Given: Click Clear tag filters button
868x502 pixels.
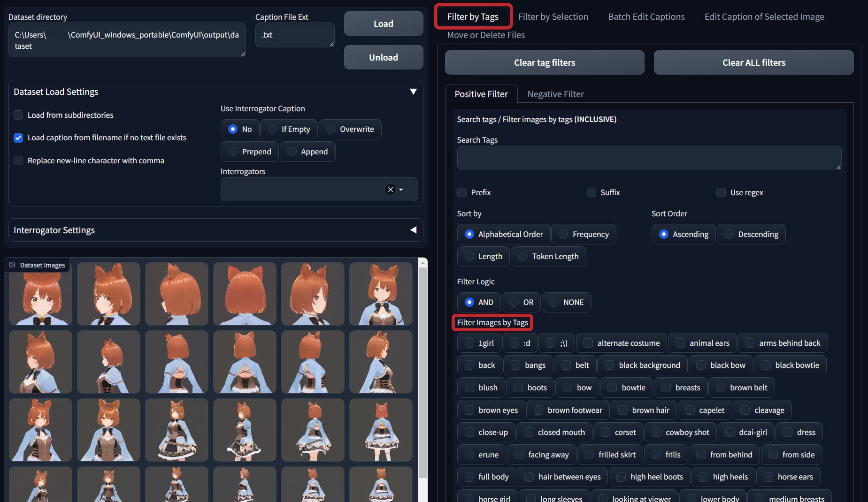Looking at the screenshot, I should pyautogui.click(x=545, y=62).
